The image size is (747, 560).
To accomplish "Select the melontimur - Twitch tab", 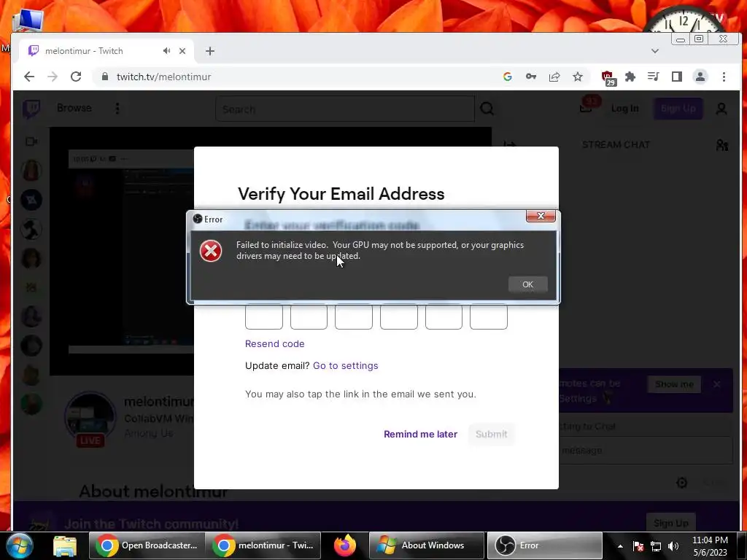I will (x=106, y=50).
